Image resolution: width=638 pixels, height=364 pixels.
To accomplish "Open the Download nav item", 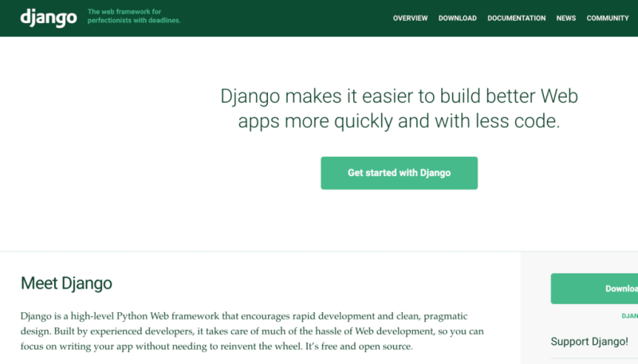I will [457, 18].
